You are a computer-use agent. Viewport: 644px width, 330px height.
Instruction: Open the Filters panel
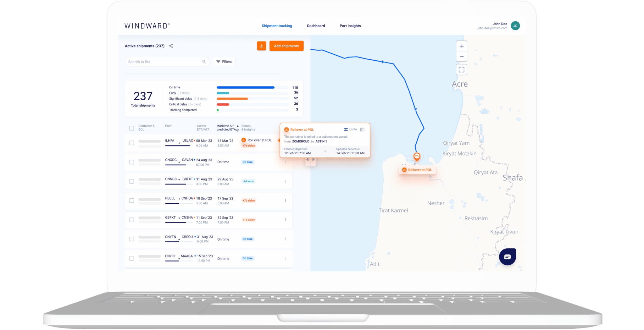[224, 62]
